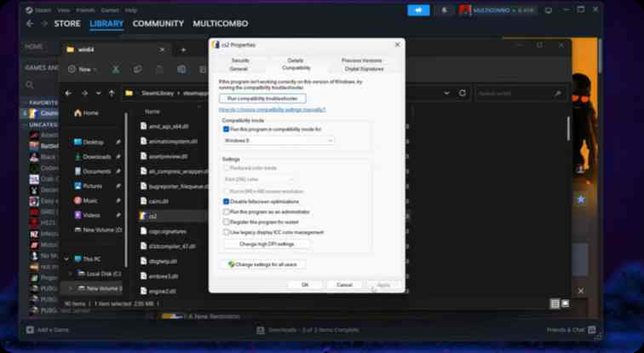Open Steam LIBRARY section

click(x=106, y=24)
